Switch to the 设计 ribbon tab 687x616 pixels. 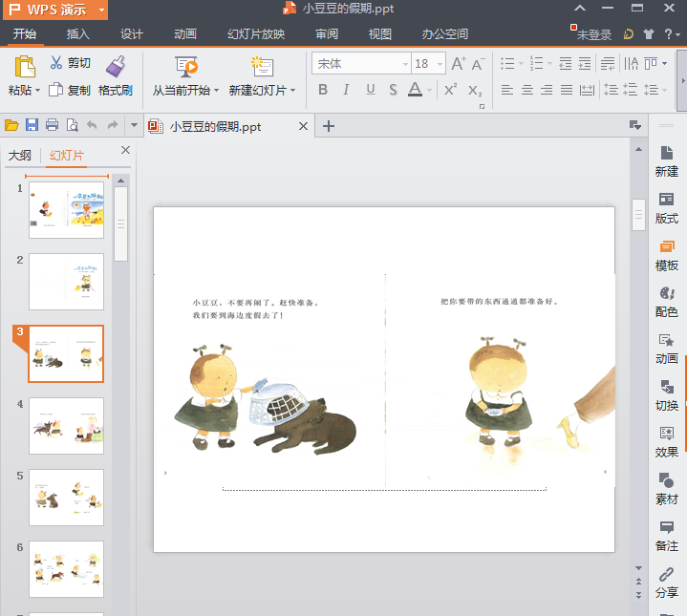(132, 34)
